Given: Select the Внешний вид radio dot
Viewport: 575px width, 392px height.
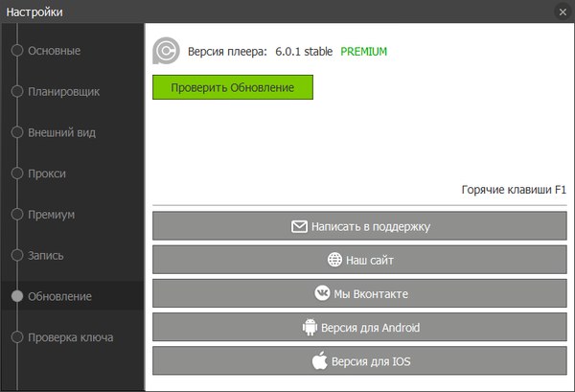Looking at the screenshot, I should coord(17,133).
